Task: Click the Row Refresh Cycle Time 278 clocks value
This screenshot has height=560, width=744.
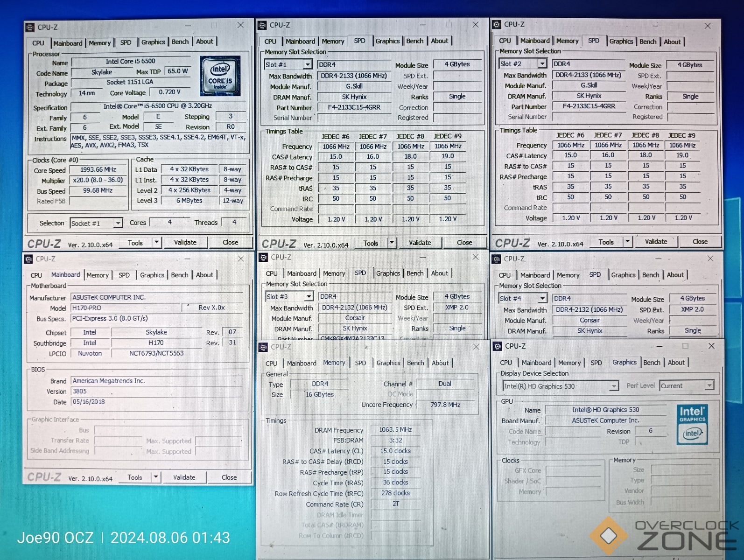Action: pos(395,493)
